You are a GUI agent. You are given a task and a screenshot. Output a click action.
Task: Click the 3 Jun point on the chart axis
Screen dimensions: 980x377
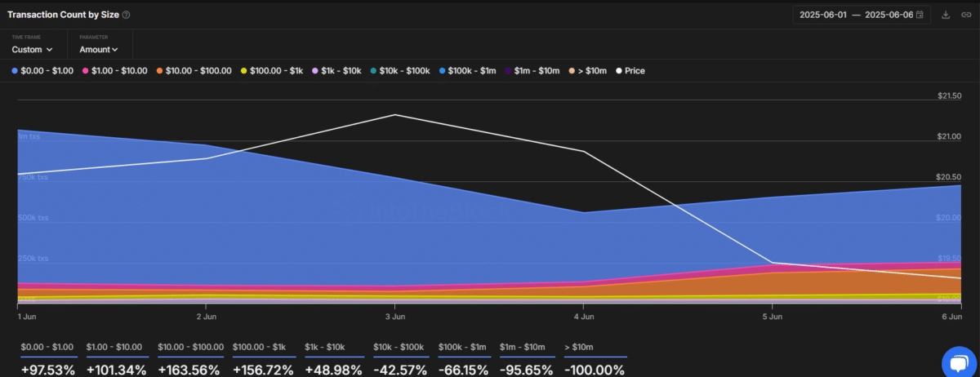(x=394, y=316)
